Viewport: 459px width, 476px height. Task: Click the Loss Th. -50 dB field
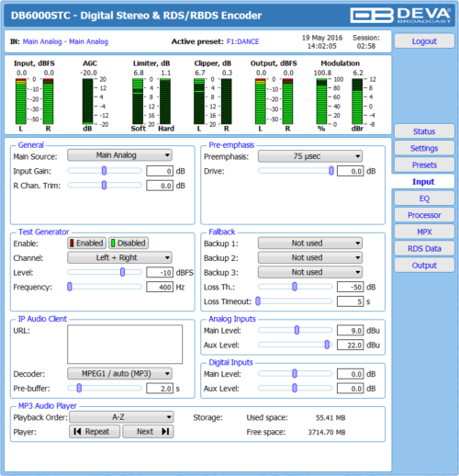pyautogui.click(x=351, y=287)
